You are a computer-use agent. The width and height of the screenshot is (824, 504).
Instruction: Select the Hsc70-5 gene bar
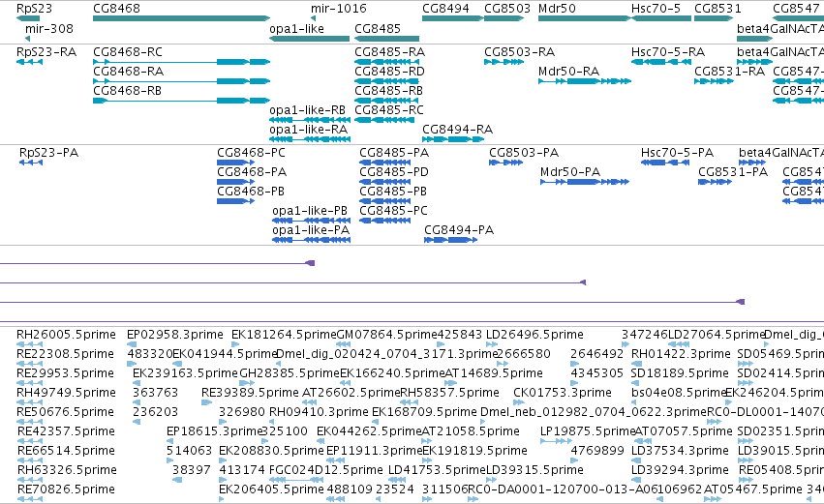pyautogui.click(x=661, y=18)
